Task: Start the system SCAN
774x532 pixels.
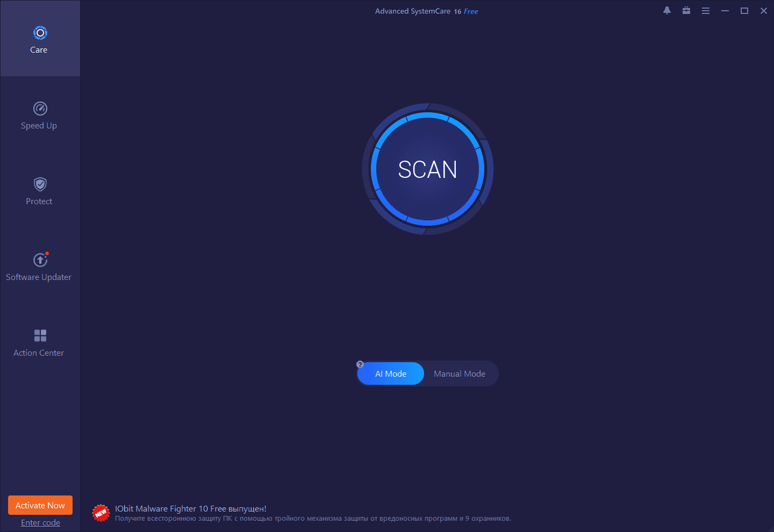Action: click(427, 169)
